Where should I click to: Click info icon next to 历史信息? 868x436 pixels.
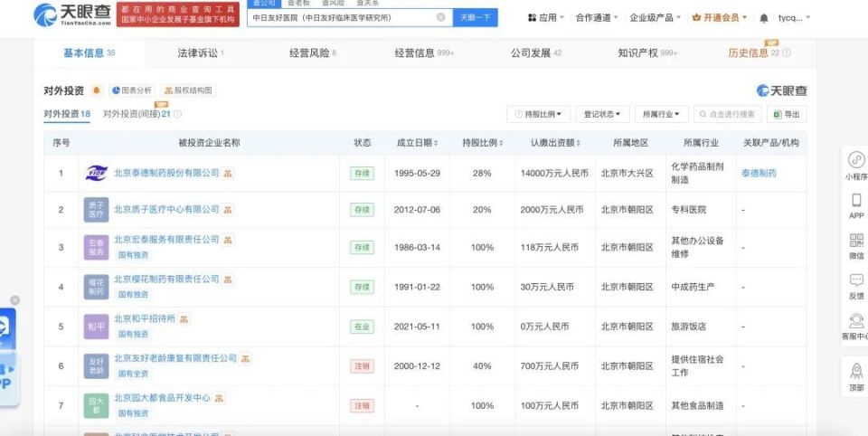click(787, 53)
